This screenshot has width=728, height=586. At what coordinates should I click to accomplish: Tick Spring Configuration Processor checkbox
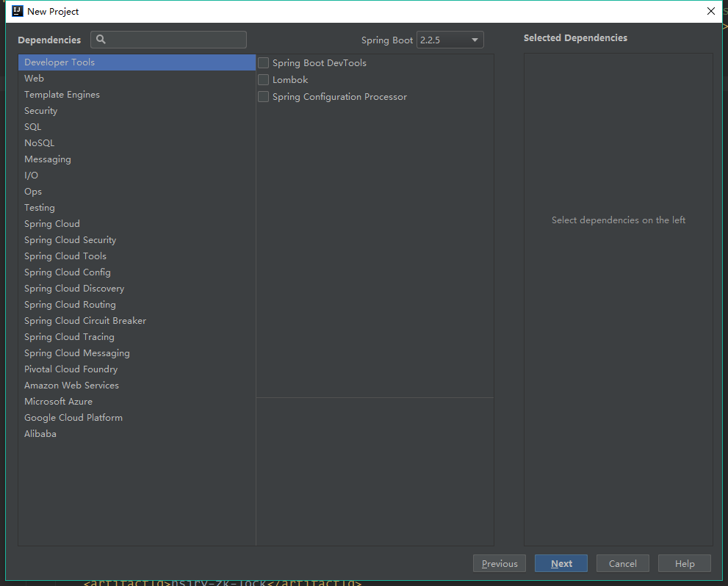pyautogui.click(x=263, y=96)
